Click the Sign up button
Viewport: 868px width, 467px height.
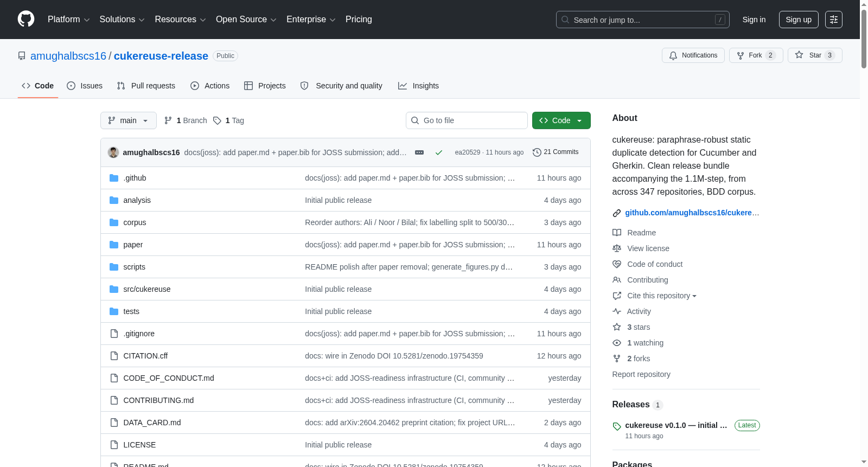799,20
